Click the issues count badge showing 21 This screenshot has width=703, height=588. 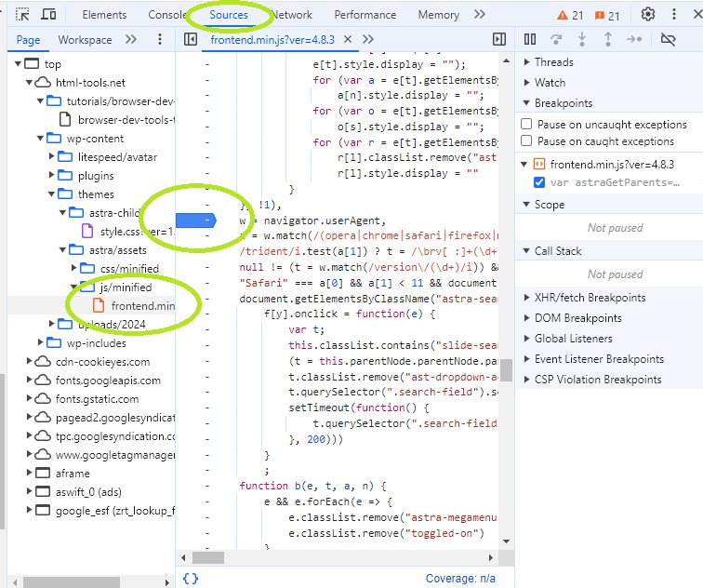pos(607,15)
